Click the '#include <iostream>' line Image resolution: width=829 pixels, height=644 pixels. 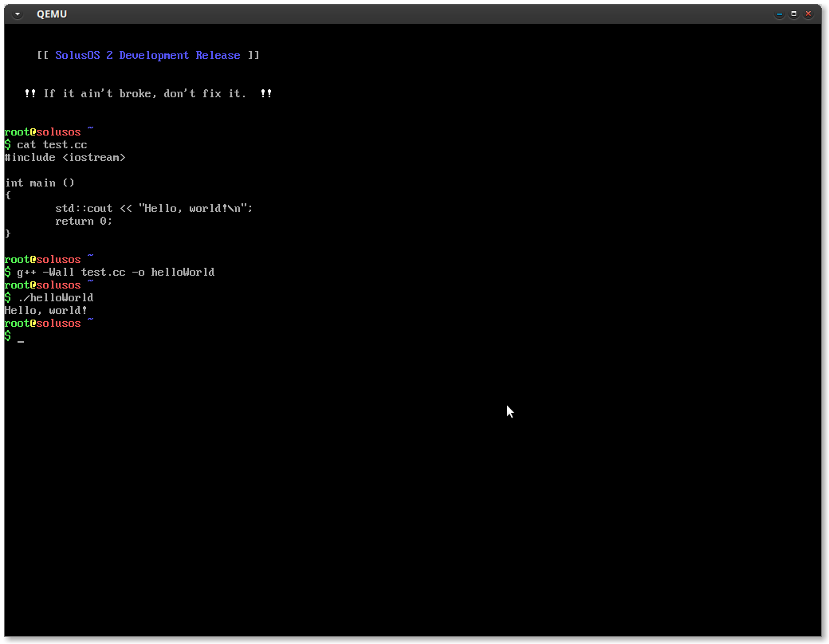[65, 158]
